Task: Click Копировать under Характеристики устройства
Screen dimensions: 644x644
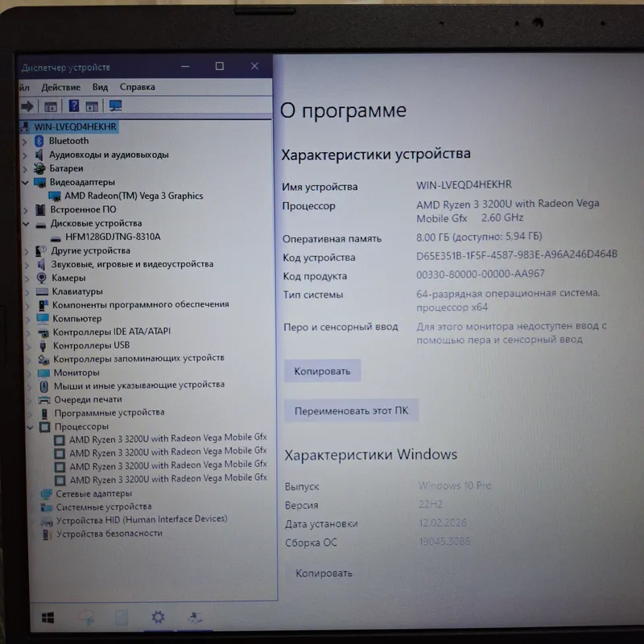Action: click(x=323, y=371)
